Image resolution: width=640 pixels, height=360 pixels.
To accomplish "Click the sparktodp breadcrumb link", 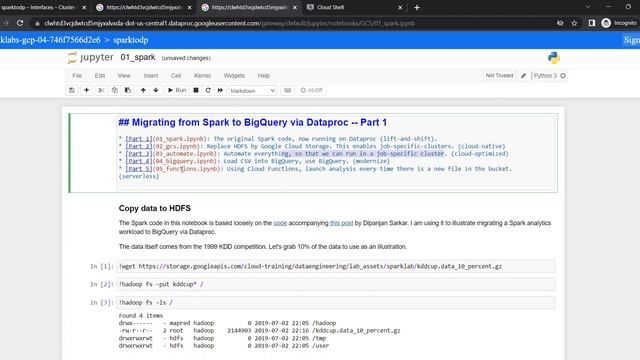I will 131,40.
